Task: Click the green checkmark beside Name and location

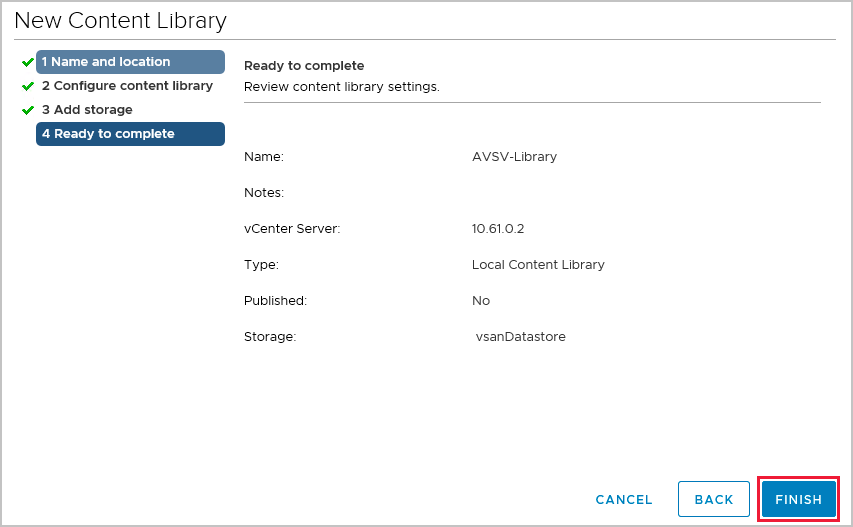Action: coord(28,62)
